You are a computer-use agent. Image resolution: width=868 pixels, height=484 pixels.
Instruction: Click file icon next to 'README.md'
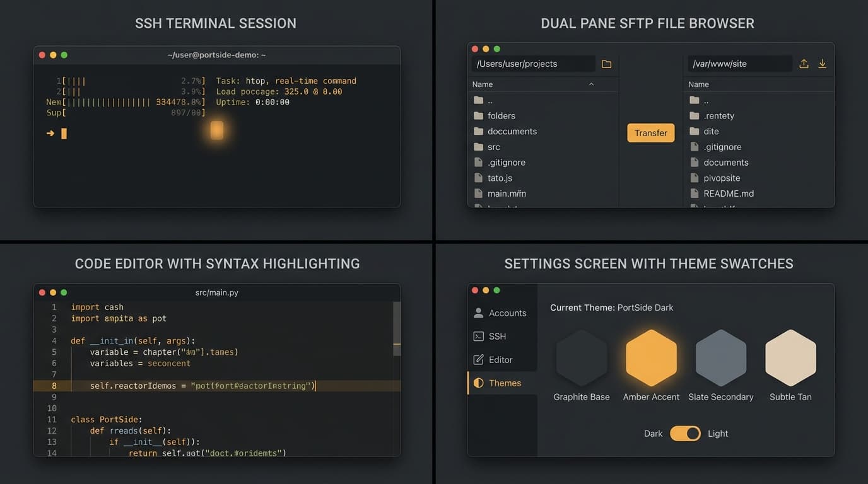pos(694,193)
